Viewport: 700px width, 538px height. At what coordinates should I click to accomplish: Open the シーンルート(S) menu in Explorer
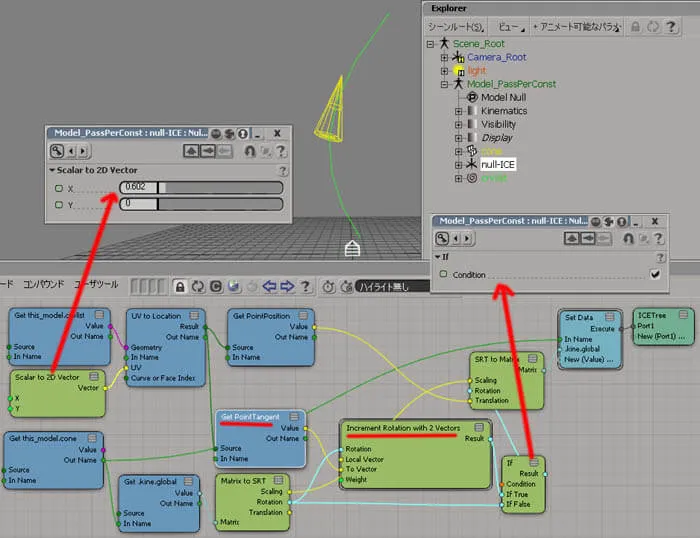pyautogui.click(x=456, y=27)
